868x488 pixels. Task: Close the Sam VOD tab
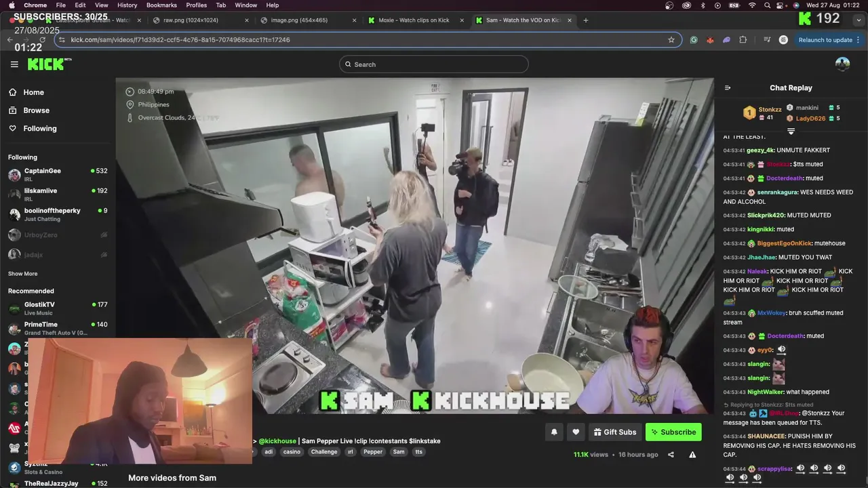click(570, 20)
